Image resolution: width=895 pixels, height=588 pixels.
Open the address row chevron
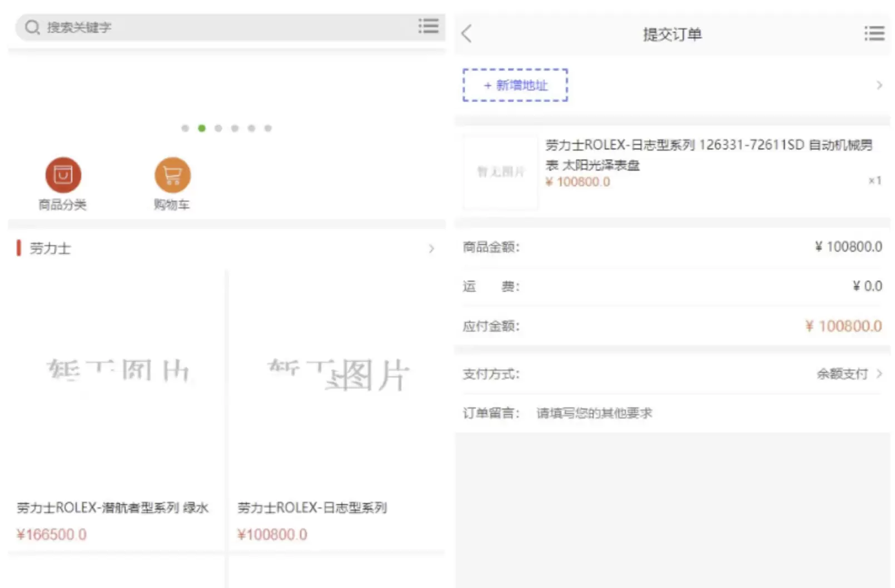tap(879, 85)
